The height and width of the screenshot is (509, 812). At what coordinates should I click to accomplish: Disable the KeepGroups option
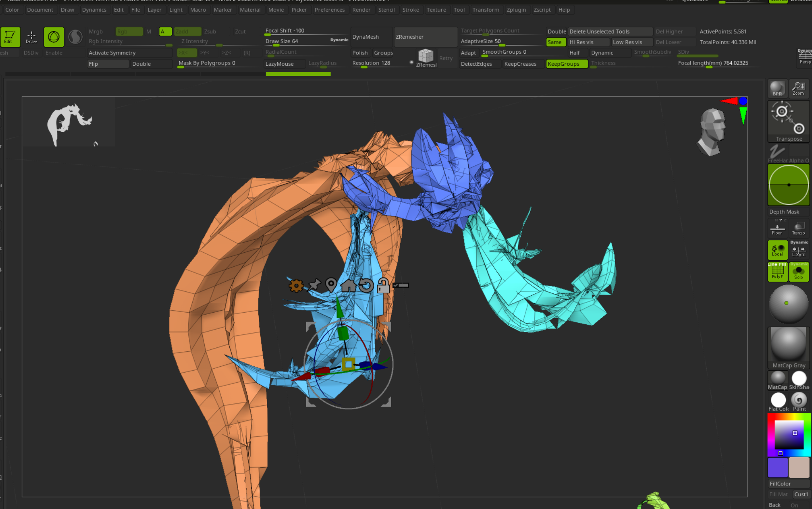pos(566,64)
